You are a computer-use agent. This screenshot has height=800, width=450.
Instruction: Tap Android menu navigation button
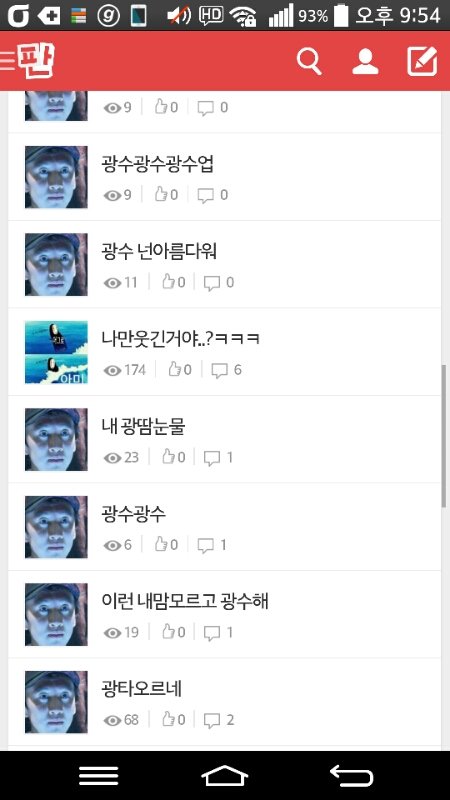98,776
